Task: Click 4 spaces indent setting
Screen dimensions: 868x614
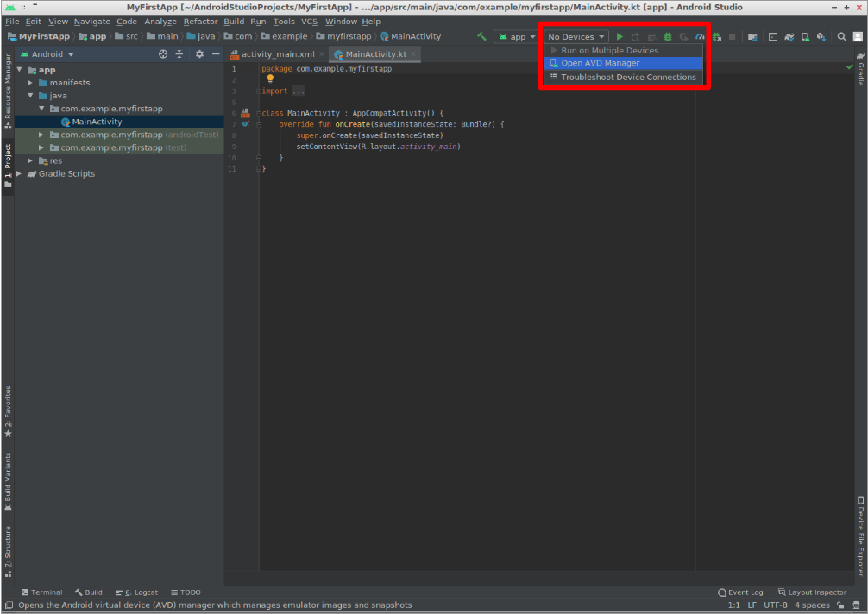Action: pos(812,605)
